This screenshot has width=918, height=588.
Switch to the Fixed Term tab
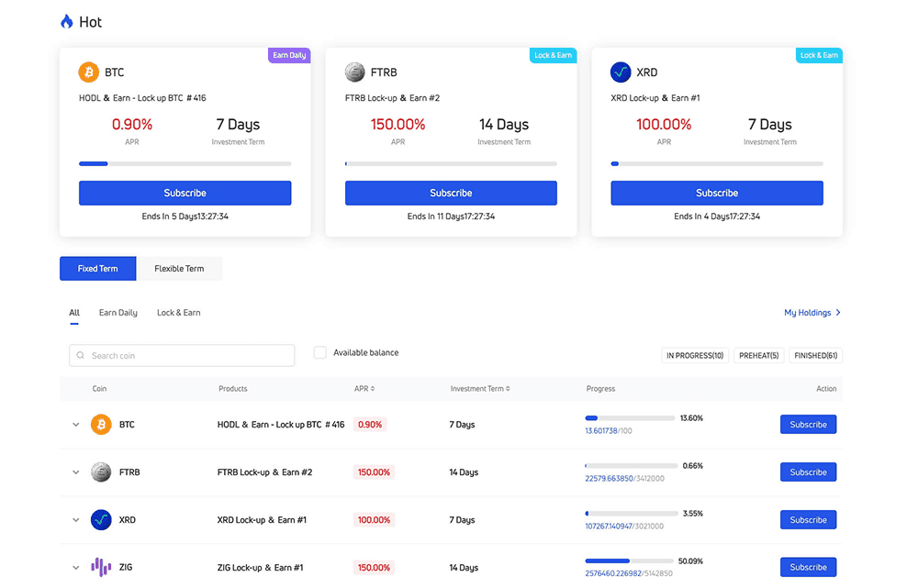(x=98, y=269)
